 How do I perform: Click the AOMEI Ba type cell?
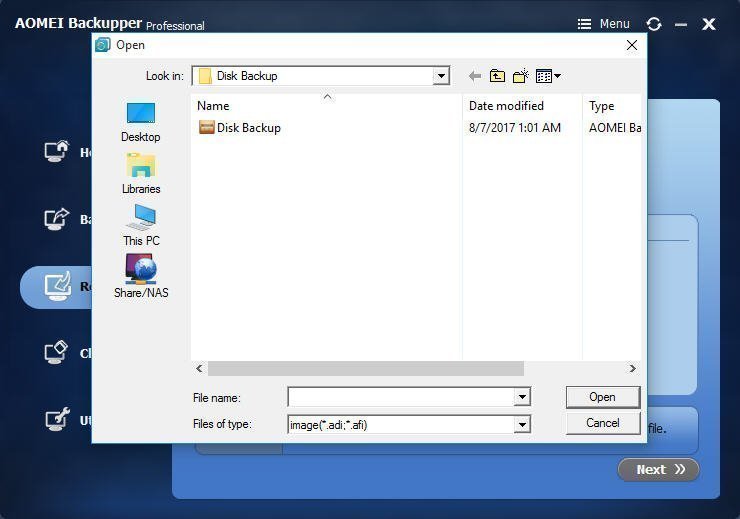click(614, 128)
